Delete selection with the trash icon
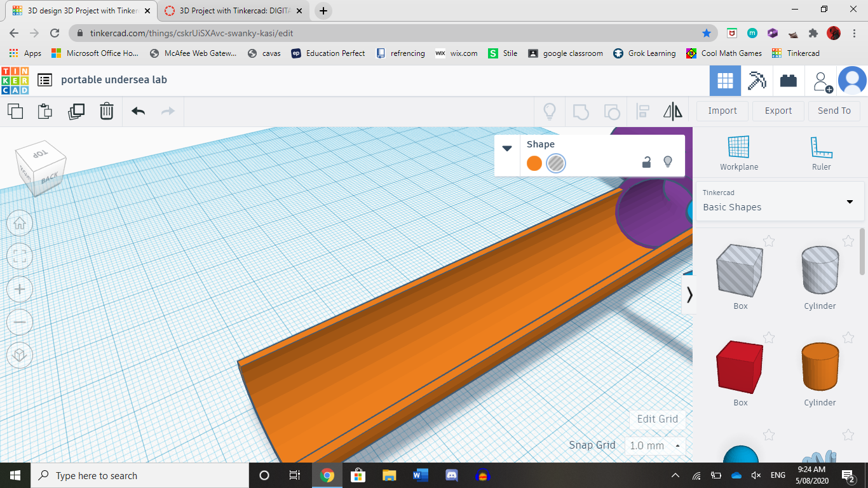 coord(107,111)
